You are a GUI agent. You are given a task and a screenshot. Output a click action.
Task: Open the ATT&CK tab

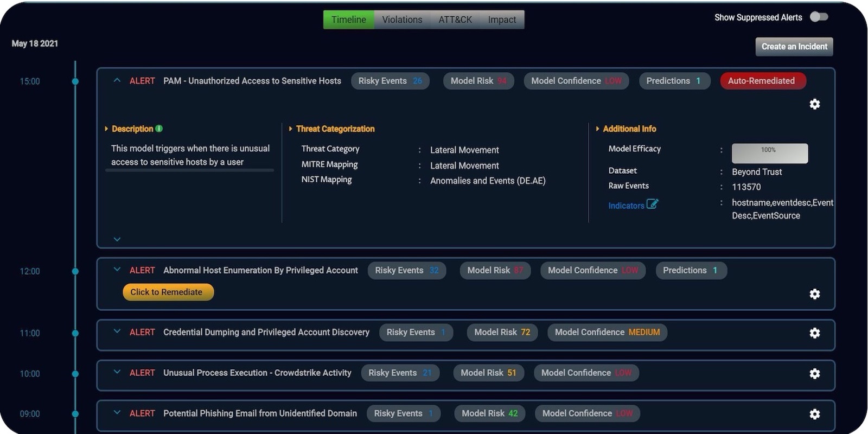click(x=455, y=20)
